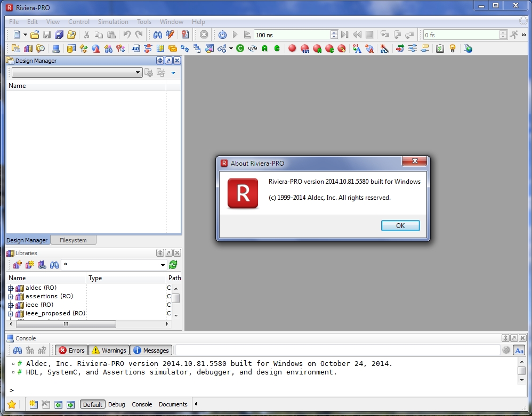
Task: Click the Console search input field
Action: click(x=337, y=350)
